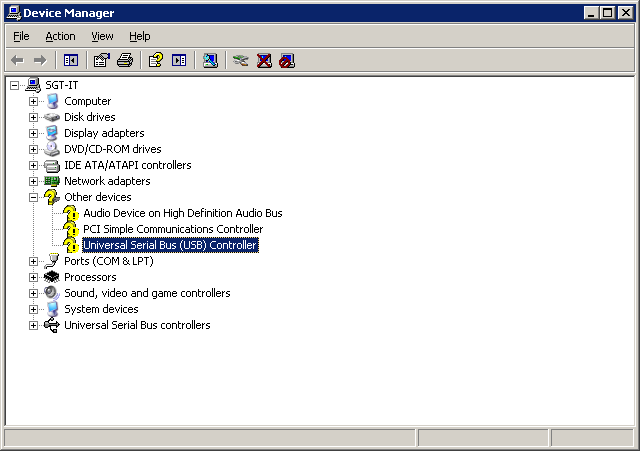This screenshot has width=640, height=451.
Task: Click the System devices icon
Action: click(52, 309)
